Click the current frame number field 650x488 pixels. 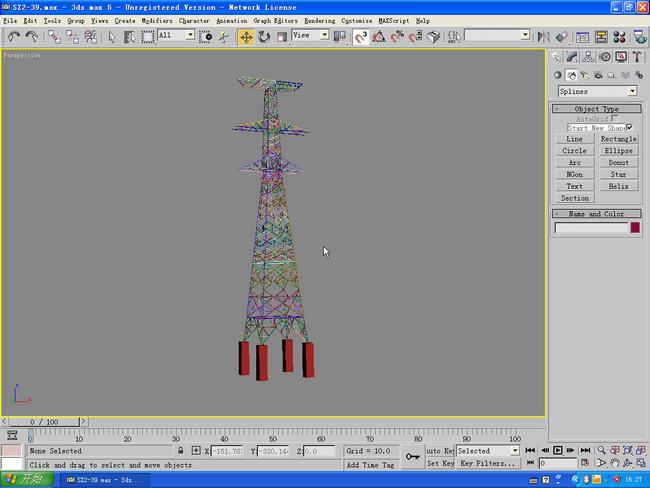pos(558,463)
